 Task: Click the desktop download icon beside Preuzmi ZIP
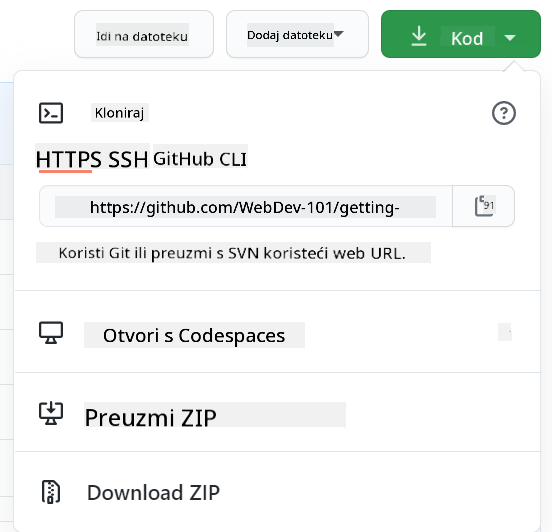51,413
